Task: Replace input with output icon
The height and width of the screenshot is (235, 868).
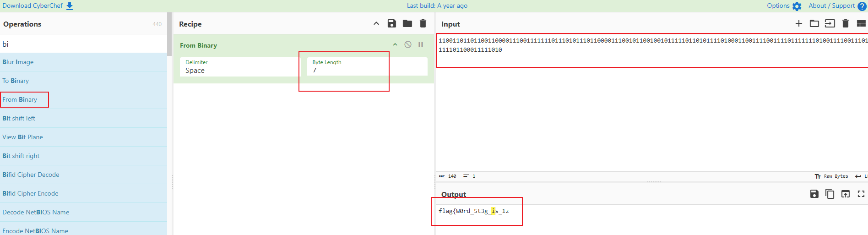Action: [x=846, y=194]
